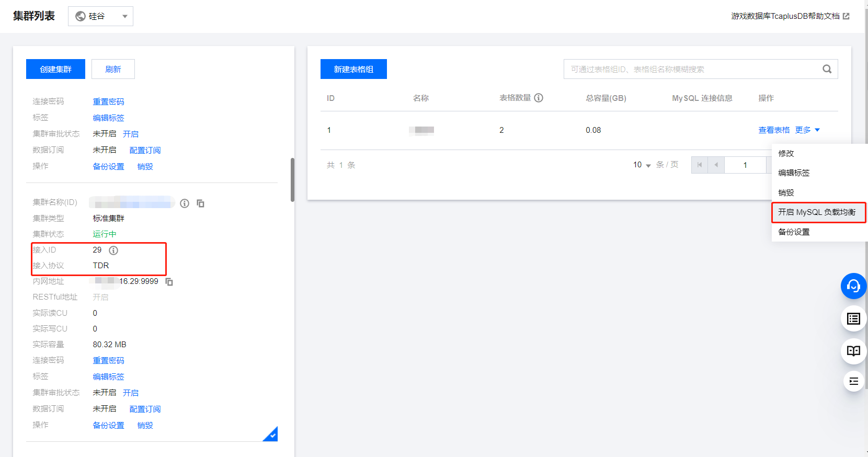Screen dimensions: 868x457
Task: Copy the cluster name ID
Action: [x=200, y=203]
